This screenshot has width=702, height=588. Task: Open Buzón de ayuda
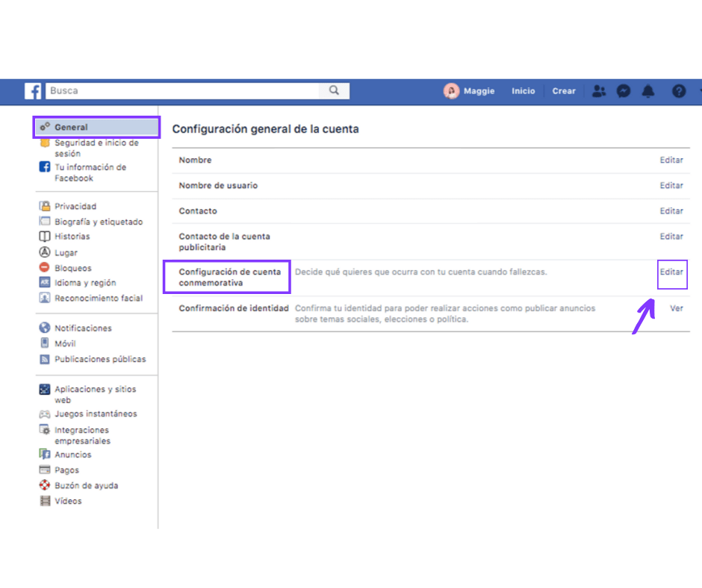(x=87, y=486)
